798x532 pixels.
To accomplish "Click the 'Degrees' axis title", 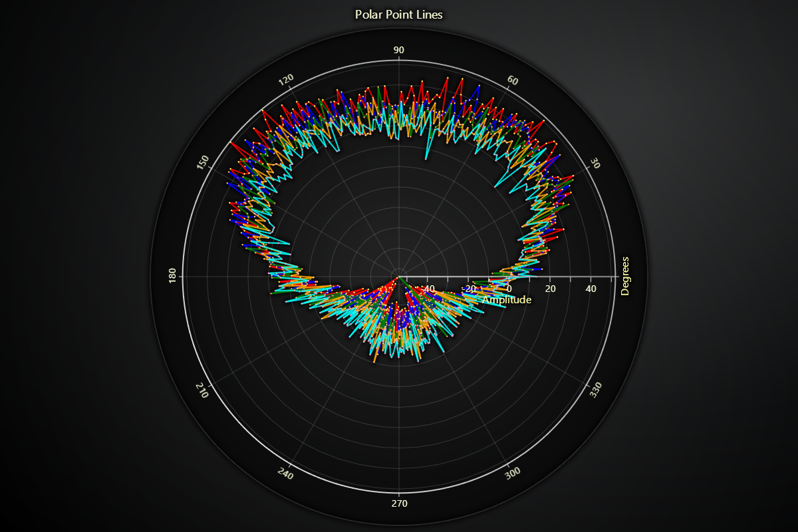I will point(625,276).
